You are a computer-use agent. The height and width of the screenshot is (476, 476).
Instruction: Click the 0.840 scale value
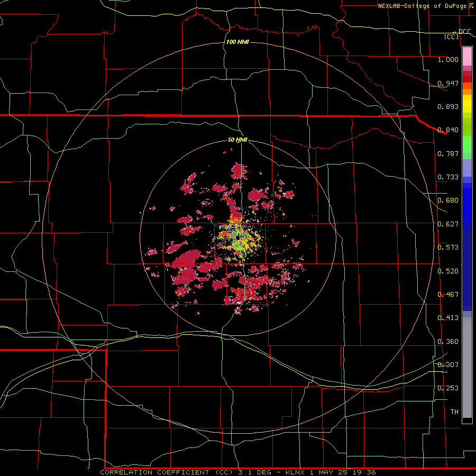coord(448,130)
